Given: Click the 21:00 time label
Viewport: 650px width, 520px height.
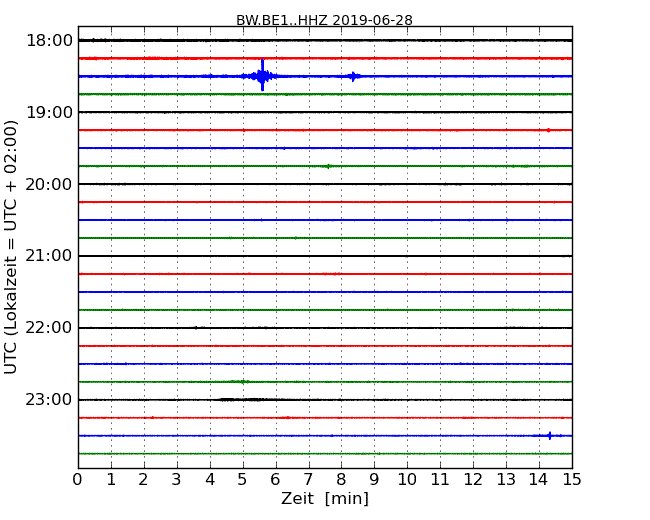Looking at the screenshot, I should pyautogui.click(x=49, y=256).
